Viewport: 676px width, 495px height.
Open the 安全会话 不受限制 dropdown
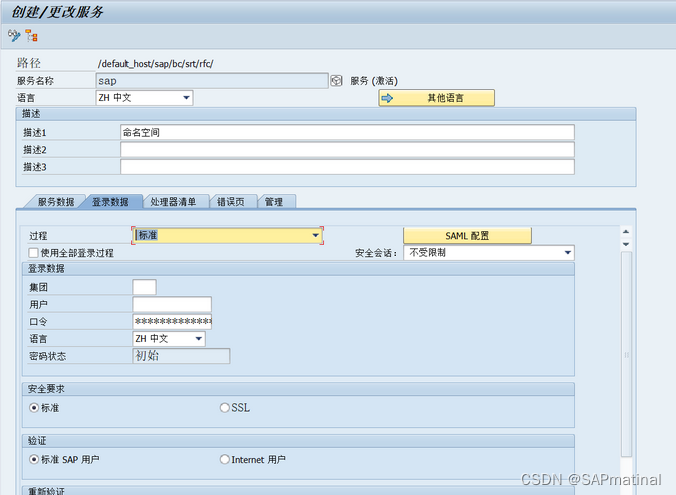(x=489, y=253)
